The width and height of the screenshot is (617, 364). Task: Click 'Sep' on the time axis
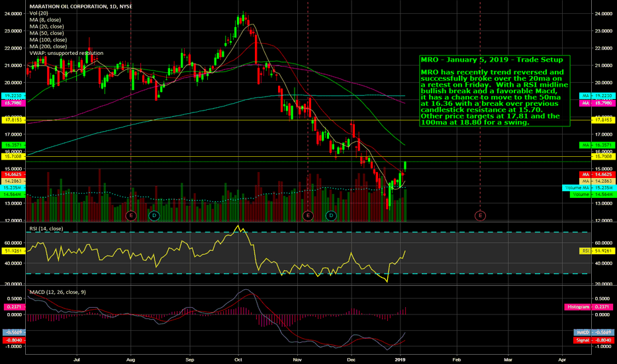tap(189, 359)
